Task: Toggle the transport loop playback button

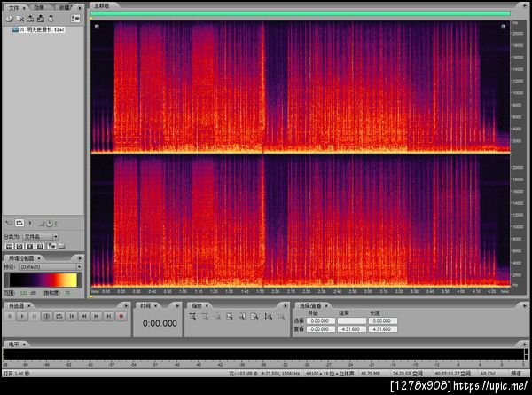Action: 59,316
